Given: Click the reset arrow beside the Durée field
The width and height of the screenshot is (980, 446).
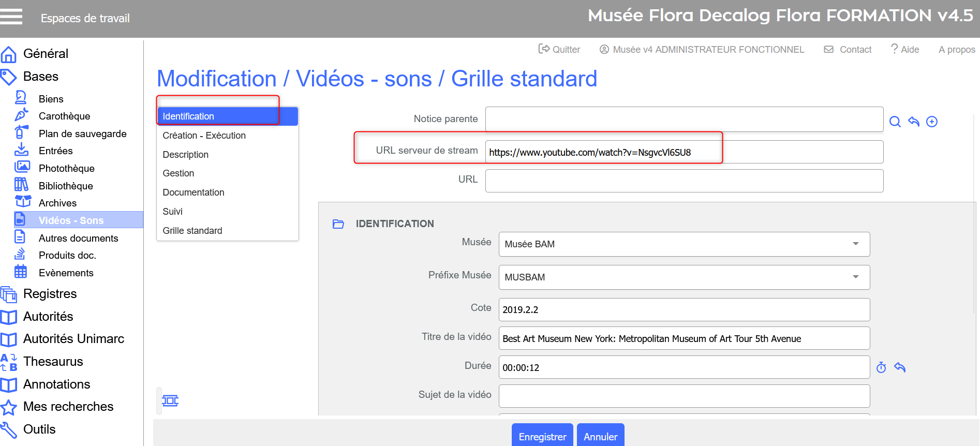Looking at the screenshot, I should point(900,367).
